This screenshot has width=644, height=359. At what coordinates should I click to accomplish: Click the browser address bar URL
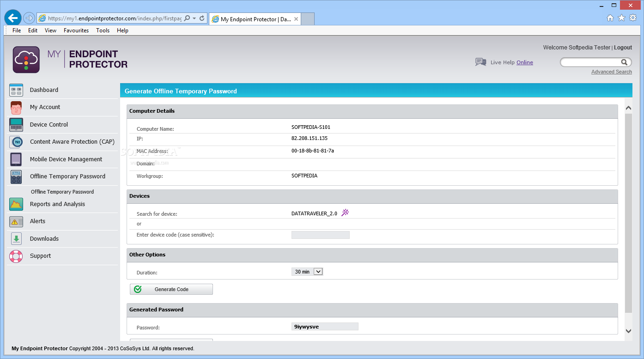(x=115, y=18)
